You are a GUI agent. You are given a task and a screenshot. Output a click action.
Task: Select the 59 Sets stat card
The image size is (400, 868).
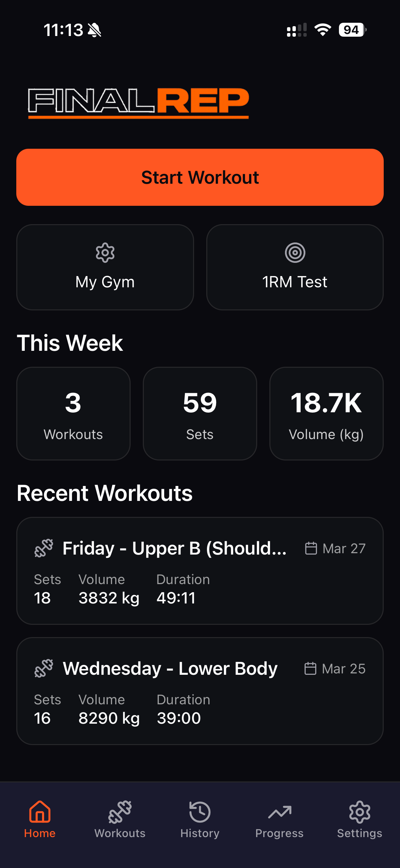(200, 413)
